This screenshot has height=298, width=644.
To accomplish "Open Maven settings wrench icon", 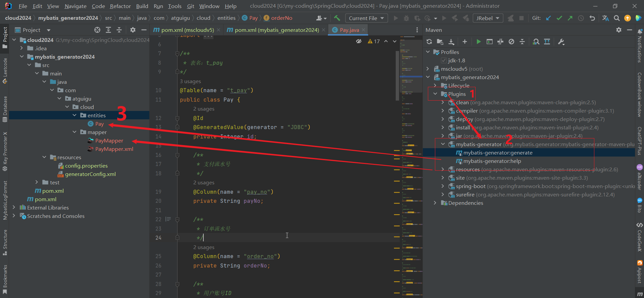I will point(561,42).
